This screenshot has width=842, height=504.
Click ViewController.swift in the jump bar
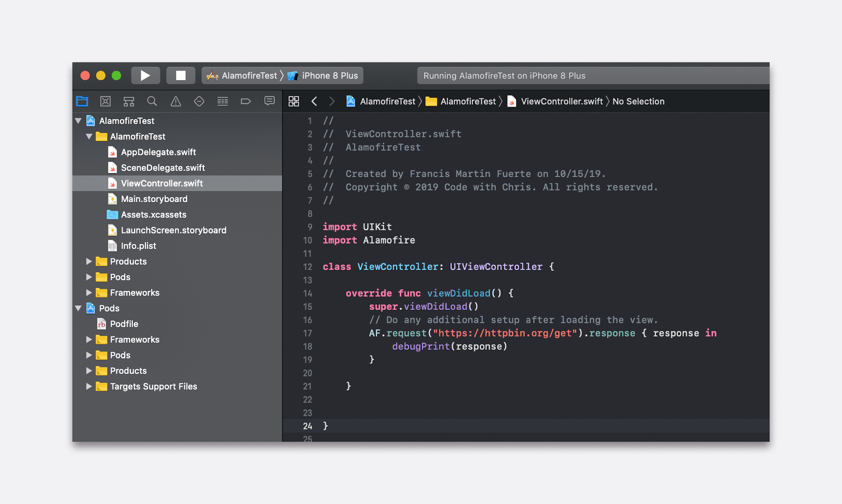[x=561, y=102]
